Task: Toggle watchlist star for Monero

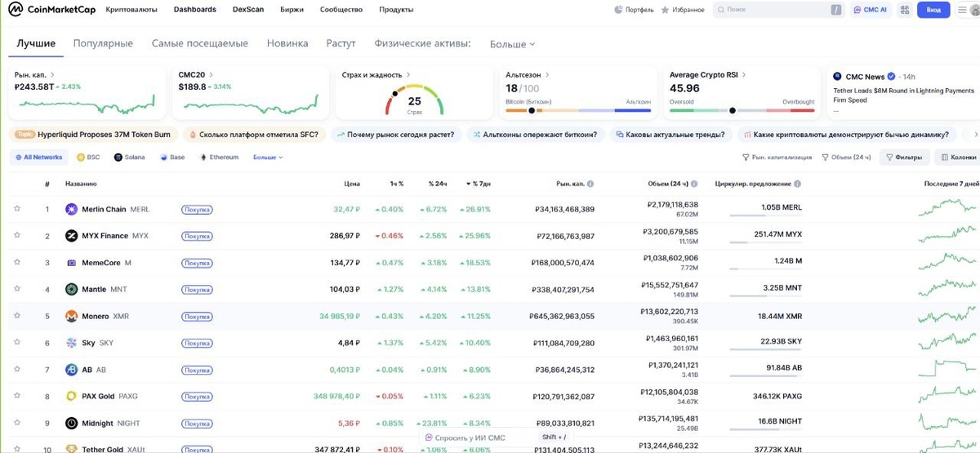Action: coord(16,316)
